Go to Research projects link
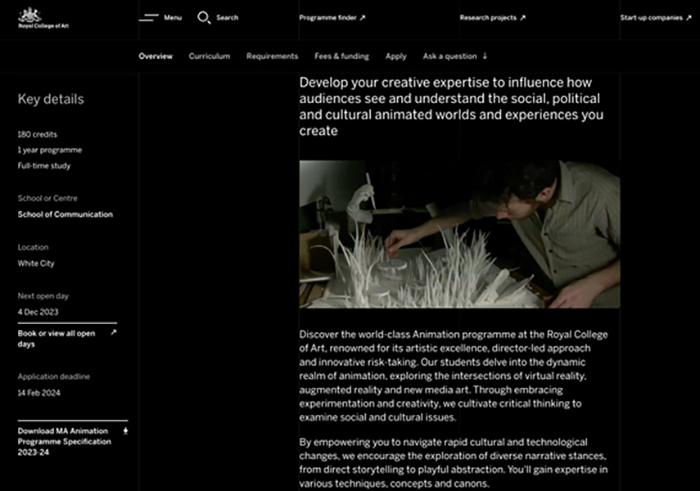700x491 pixels. [488, 18]
